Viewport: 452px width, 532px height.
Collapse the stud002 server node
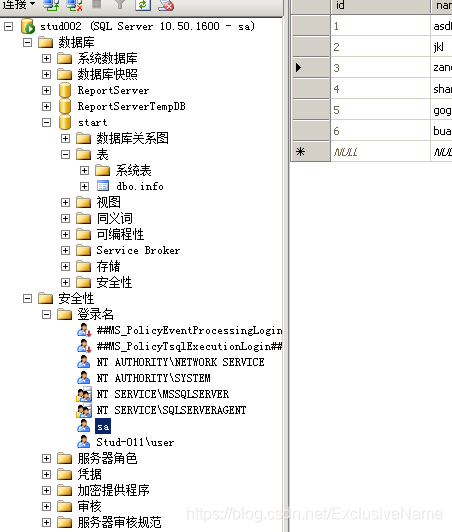[x=8, y=26]
